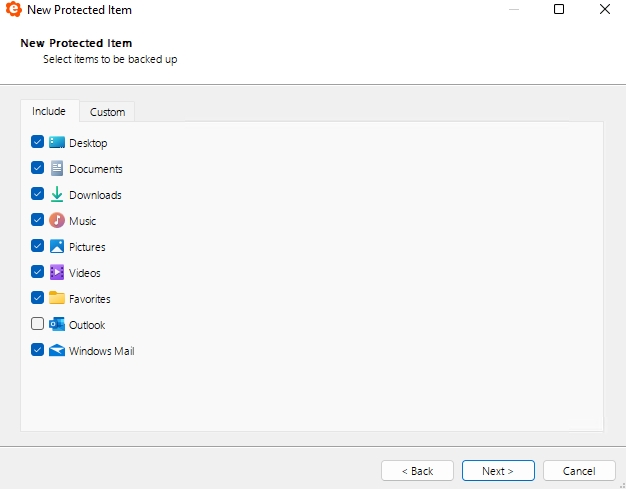Image resolution: width=626 pixels, height=489 pixels.
Task: Click the Documents folder icon
Action: pos(57,168)
